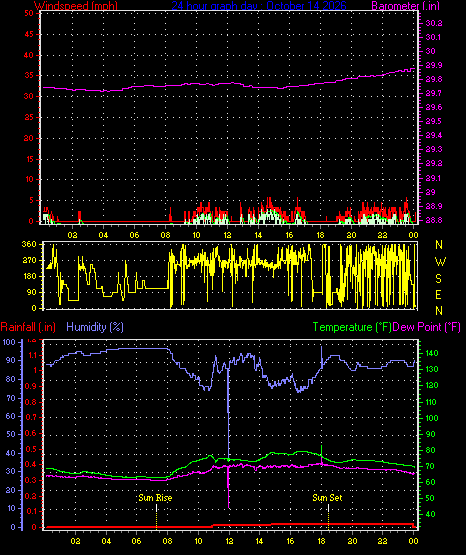Image resolution: width=466 pixels, height=555 pixels.
Task: Click the '29.1' barometer axis value
Action: click(433, 178)
